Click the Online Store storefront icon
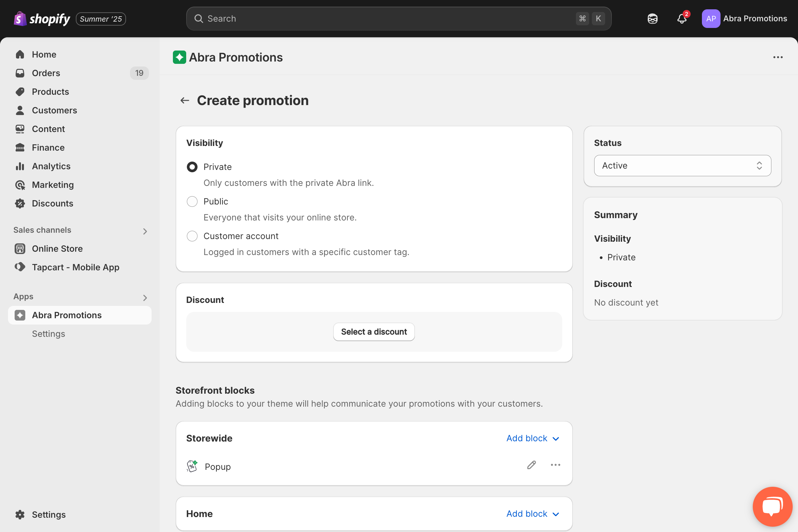The image size is (798, 532). pyautogui.click(x=20, y=249)
